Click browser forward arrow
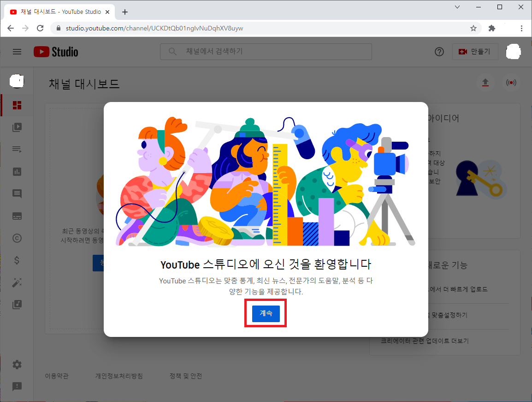Image resolution: width=532 pixels, height=402 pixels. pyautogui.click(x=25, y=28)
